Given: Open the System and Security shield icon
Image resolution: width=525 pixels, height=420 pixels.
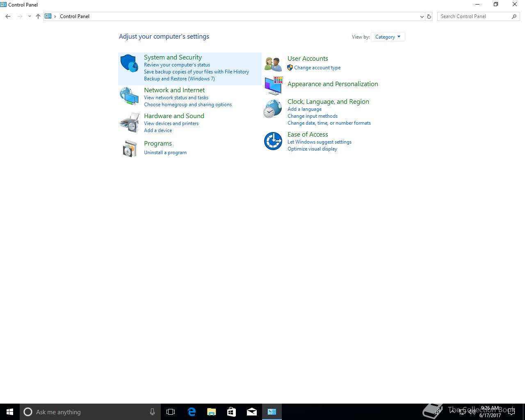Looking at the screenshot, I should point(129,63).
